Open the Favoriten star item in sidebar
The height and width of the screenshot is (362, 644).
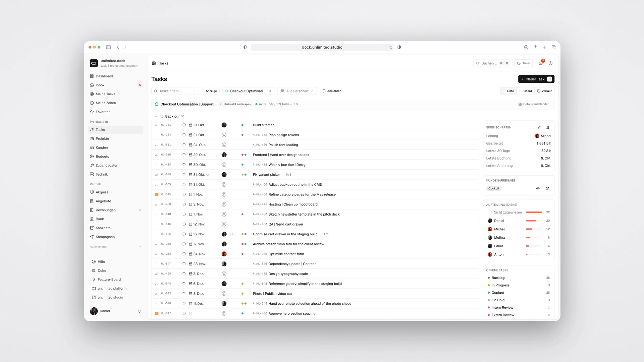pos(116,112)
